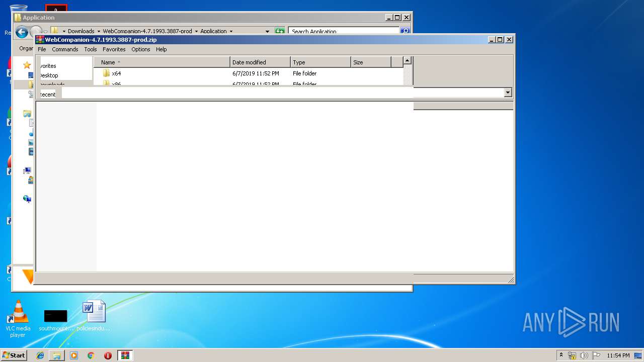Select the x64 folder icon

tap(106, 73)
